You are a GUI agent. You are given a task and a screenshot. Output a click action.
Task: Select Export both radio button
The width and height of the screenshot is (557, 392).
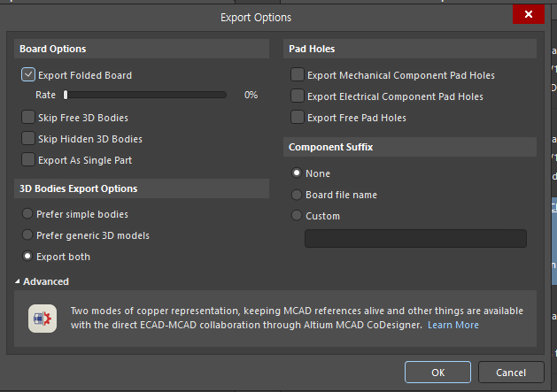[27, 256]
